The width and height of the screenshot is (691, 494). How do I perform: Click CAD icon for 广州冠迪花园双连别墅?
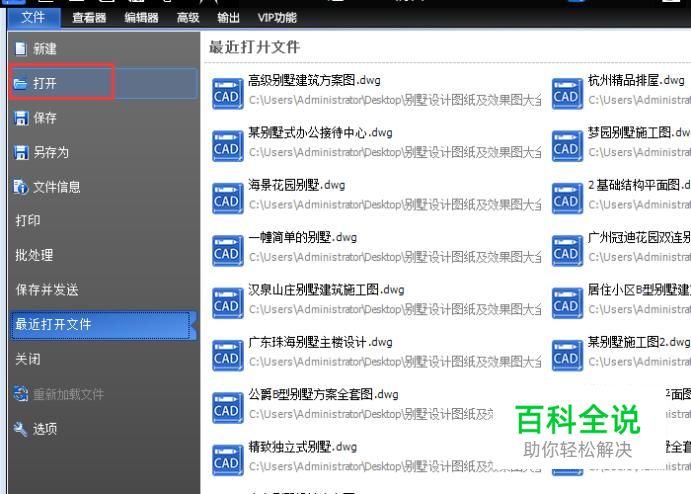567,251
